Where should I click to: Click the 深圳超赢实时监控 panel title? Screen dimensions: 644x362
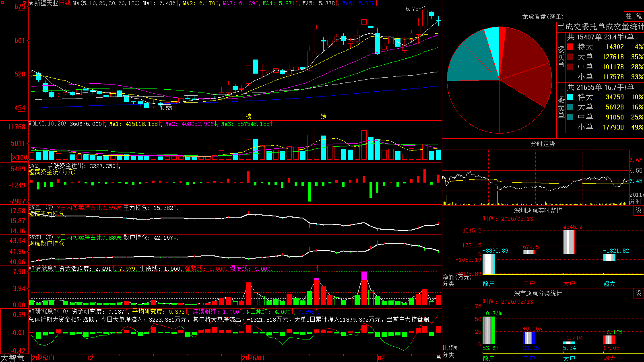coord(538,210)
